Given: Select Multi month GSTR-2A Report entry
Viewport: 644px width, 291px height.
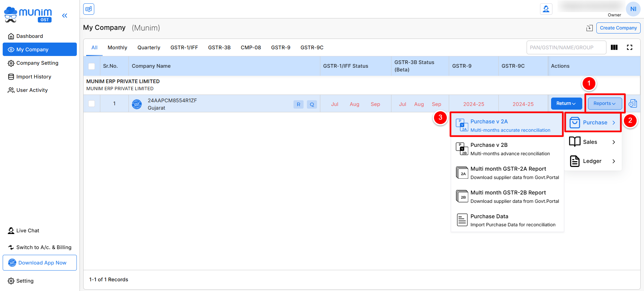Looking at the screenshot, I should point(507,173).
